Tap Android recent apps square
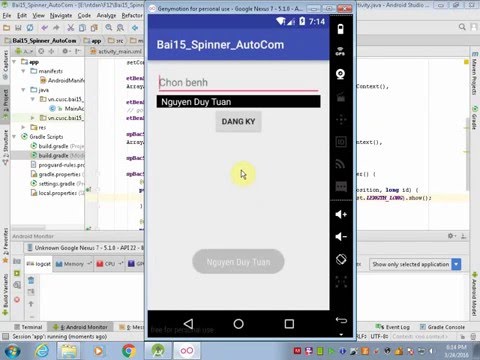Screen dimensions: 480x360 coord(289,324)
